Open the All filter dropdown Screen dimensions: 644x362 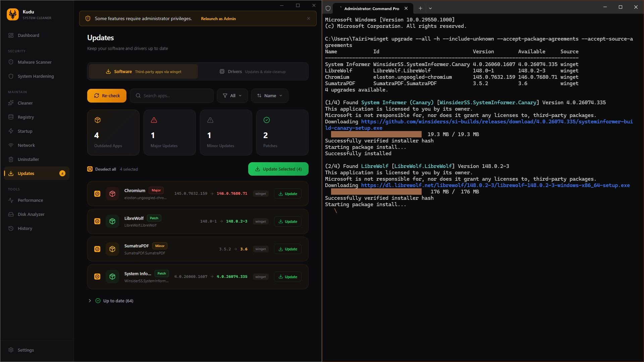pos(232,96)
